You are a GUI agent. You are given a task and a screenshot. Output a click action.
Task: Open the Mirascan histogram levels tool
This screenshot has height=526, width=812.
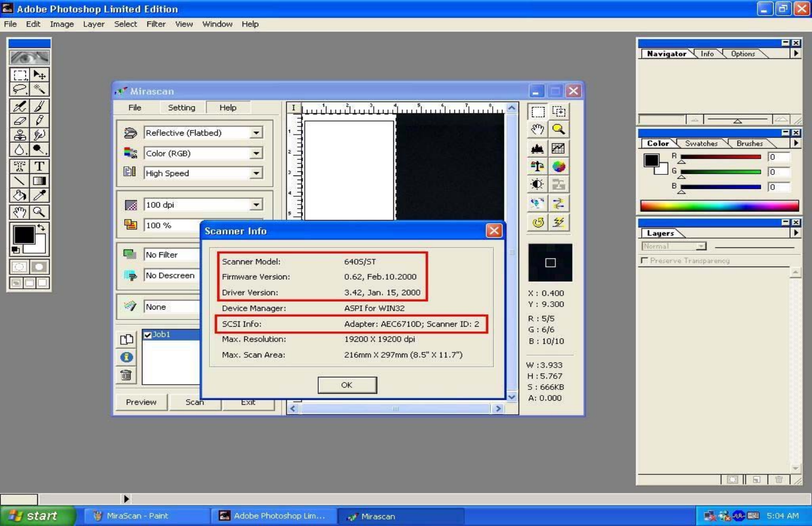[x=538, y=148]
